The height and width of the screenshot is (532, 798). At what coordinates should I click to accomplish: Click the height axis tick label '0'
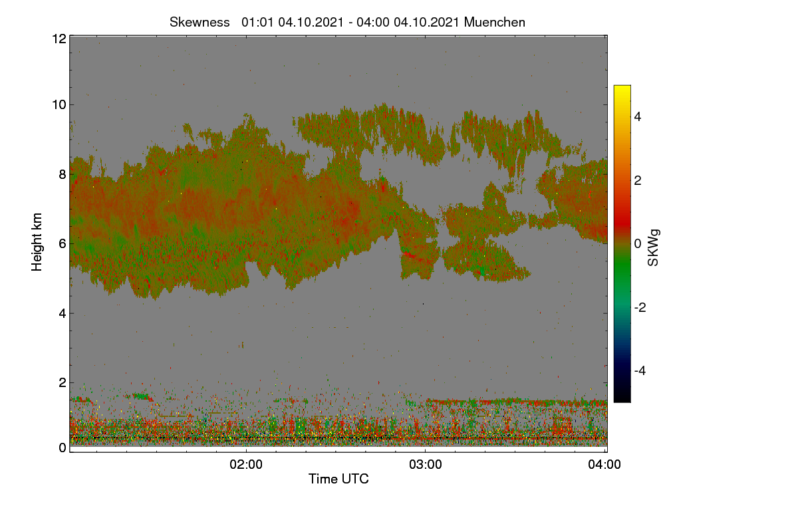coord(62,448)
